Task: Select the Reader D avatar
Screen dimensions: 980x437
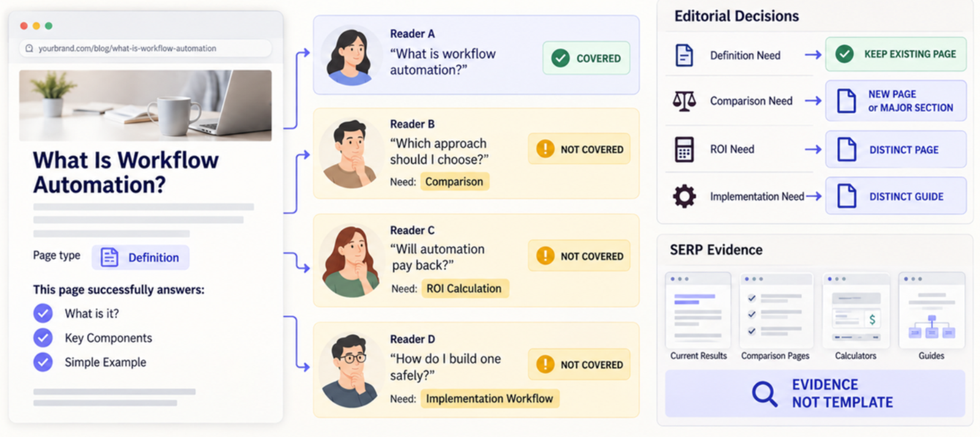Action: click(350, 370)
